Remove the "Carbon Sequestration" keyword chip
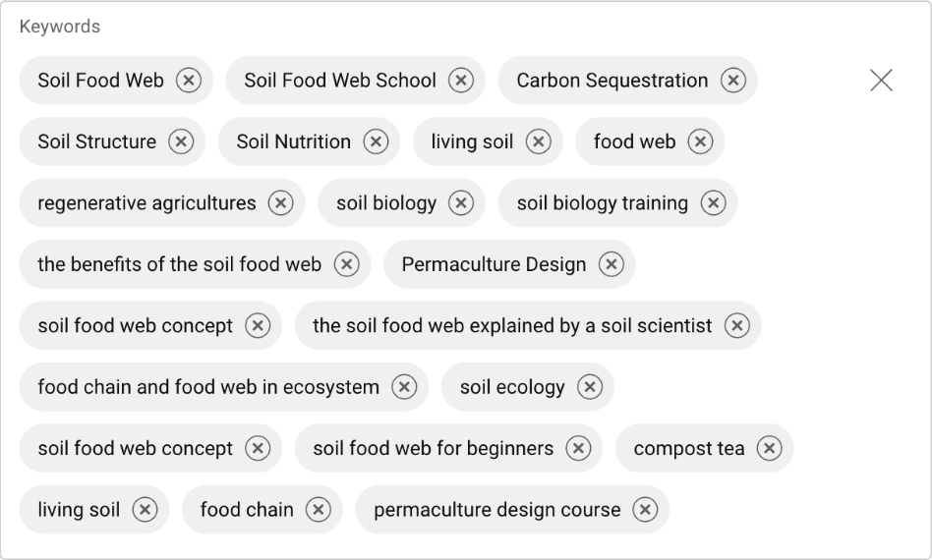 (732, 81)
